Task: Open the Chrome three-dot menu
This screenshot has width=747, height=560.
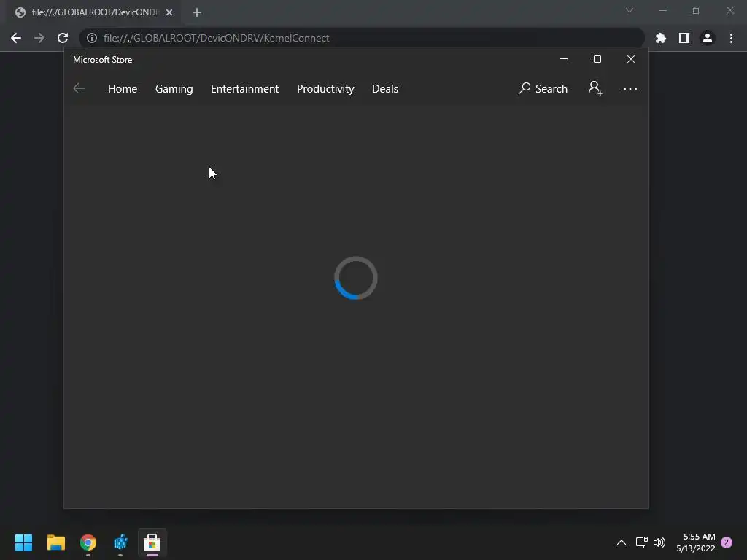Action: click(731, 38)
